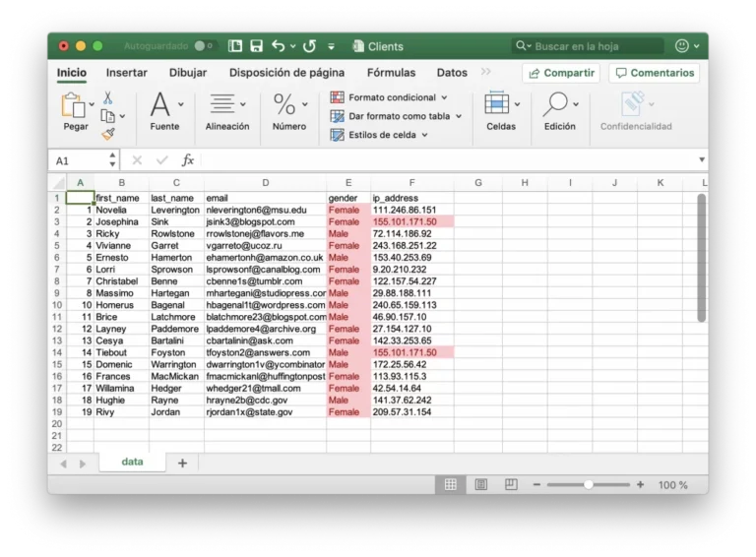Select Normal view in status bar
This screenshot has width=756, height=557.
tap(450, 484)
